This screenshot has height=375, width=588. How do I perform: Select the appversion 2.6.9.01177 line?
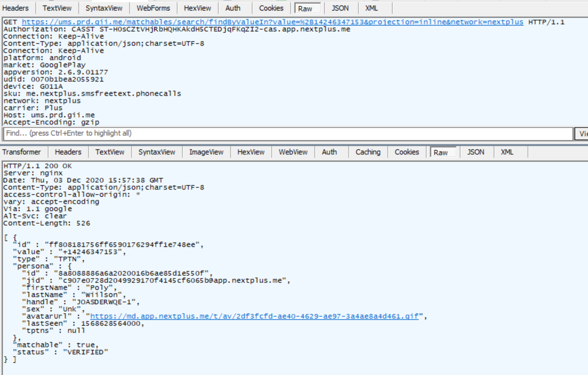click(56, 72)
